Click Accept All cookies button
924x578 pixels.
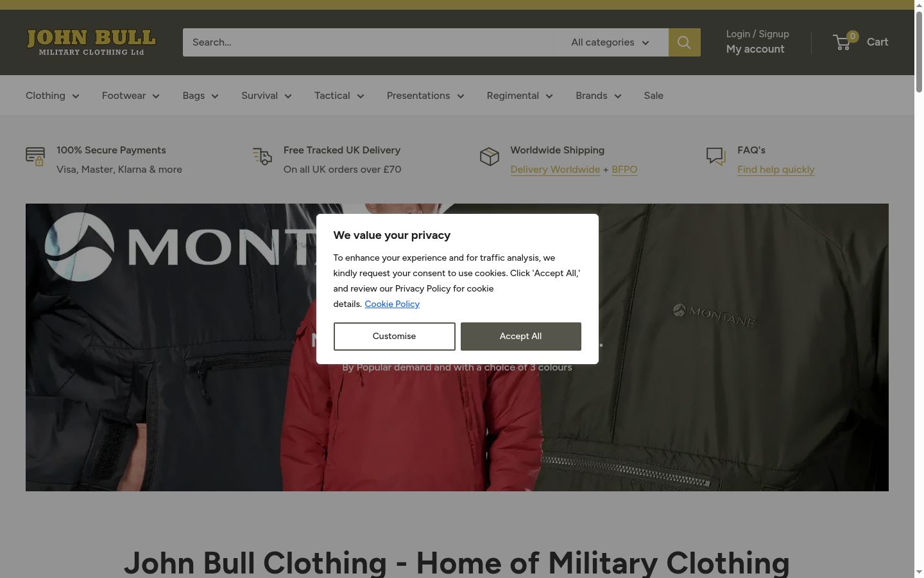(x=521, y=337)
